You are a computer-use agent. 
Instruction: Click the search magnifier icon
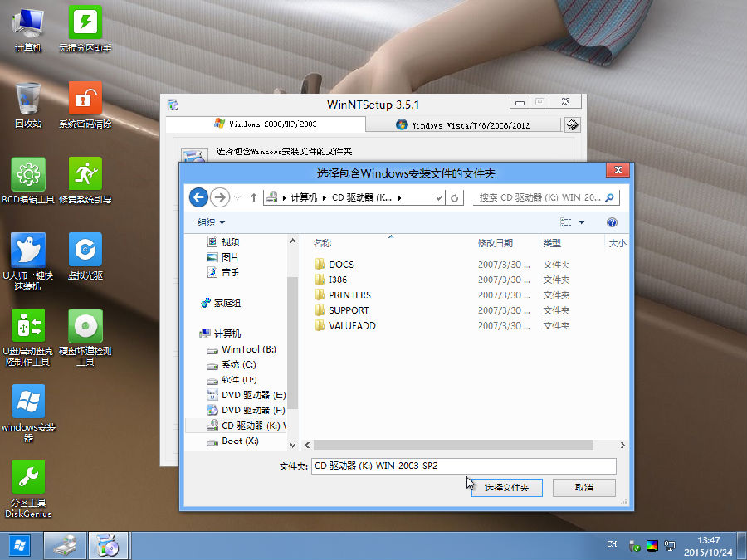609,197
